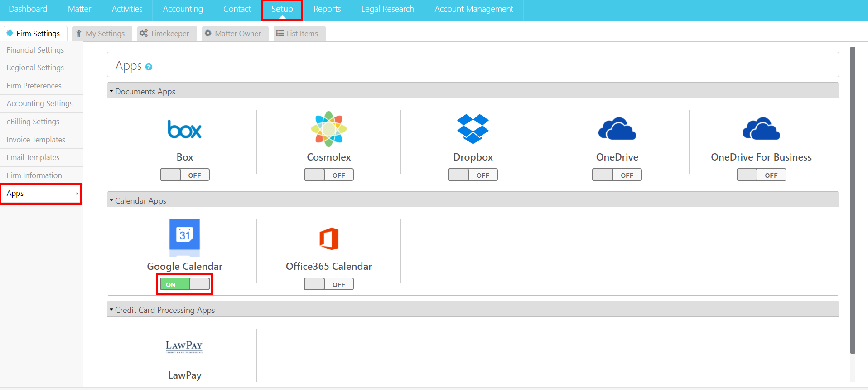
Task: Open Email Templates in sidebar
Action: coord(41,157)
